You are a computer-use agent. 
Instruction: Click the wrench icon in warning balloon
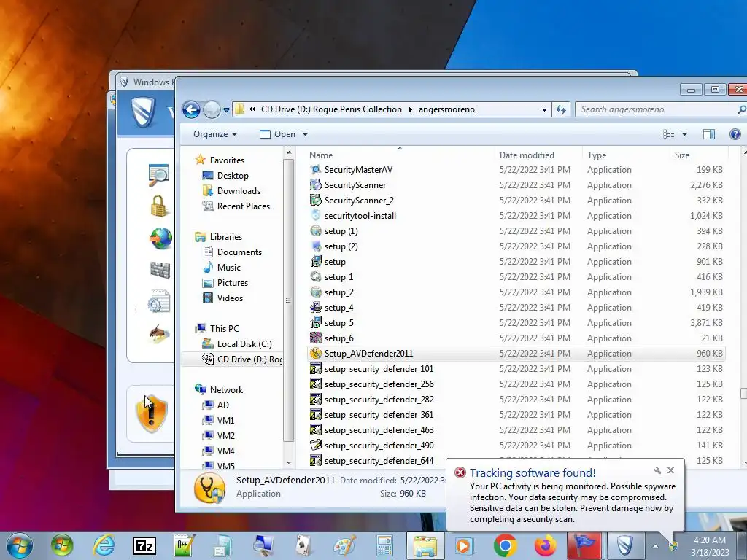[657, 470]
